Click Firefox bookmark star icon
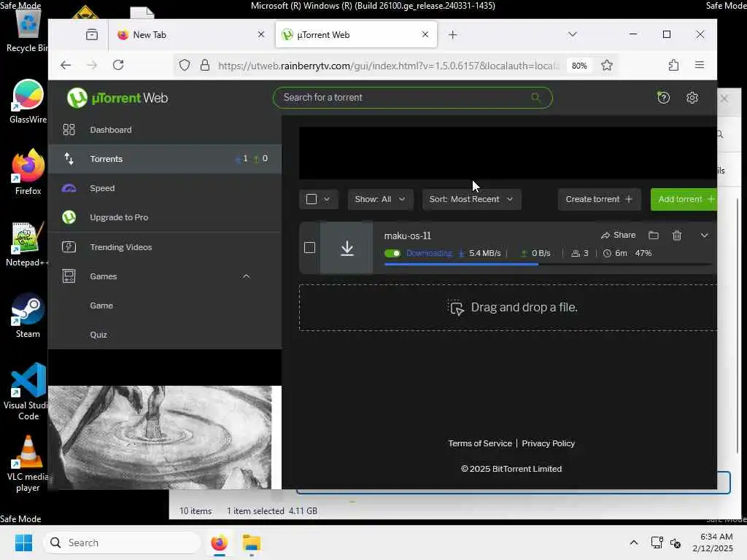This screenshot has height=560, width=747. pos(606,65)
